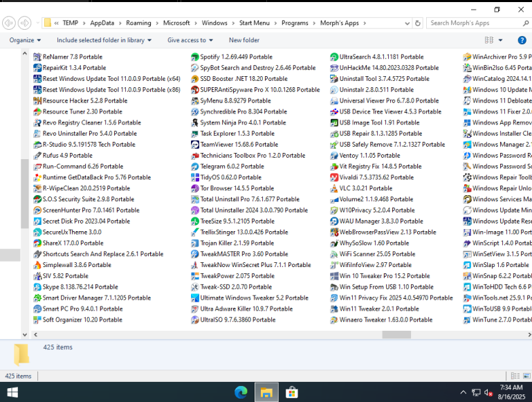Click the Revo Uninstaller Pro 5.4.0 icon
This screenshot has height=402, width=532.
pyautogui.click(x=37, y=134)
